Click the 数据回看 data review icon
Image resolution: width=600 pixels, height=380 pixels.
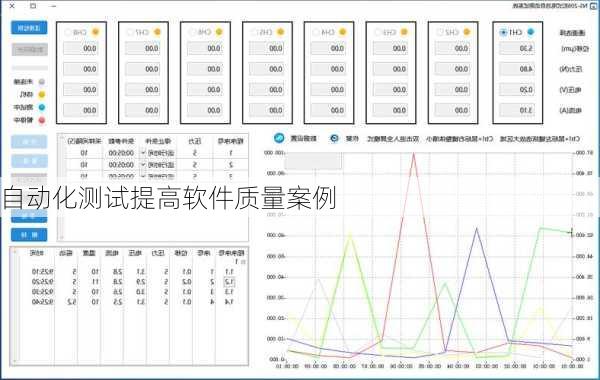[x=279, y=138]
